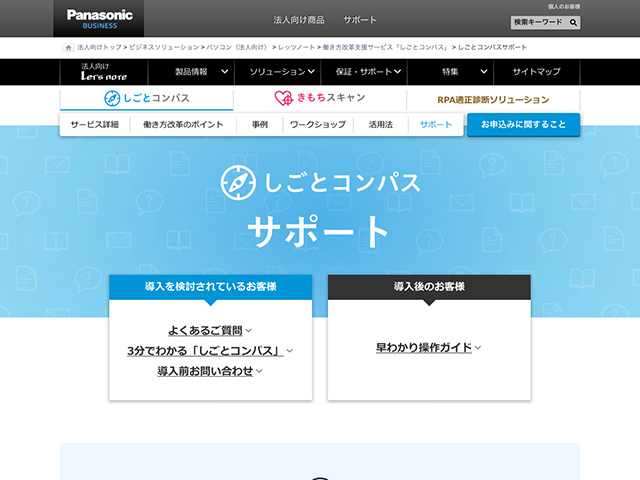Click chevron beside 3分でわかる「しごとコンパス」
This screenshot has width=640, height=480.
(289, 351)
